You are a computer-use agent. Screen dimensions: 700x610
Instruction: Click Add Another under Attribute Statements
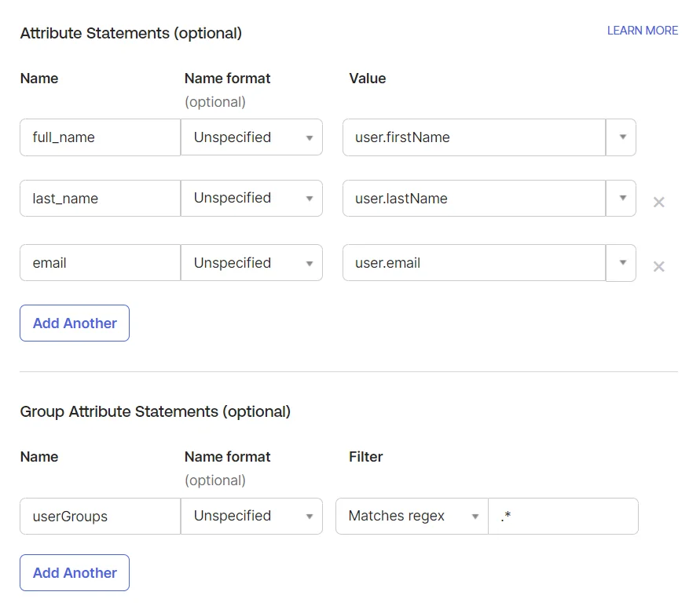[x=74, y=323]
